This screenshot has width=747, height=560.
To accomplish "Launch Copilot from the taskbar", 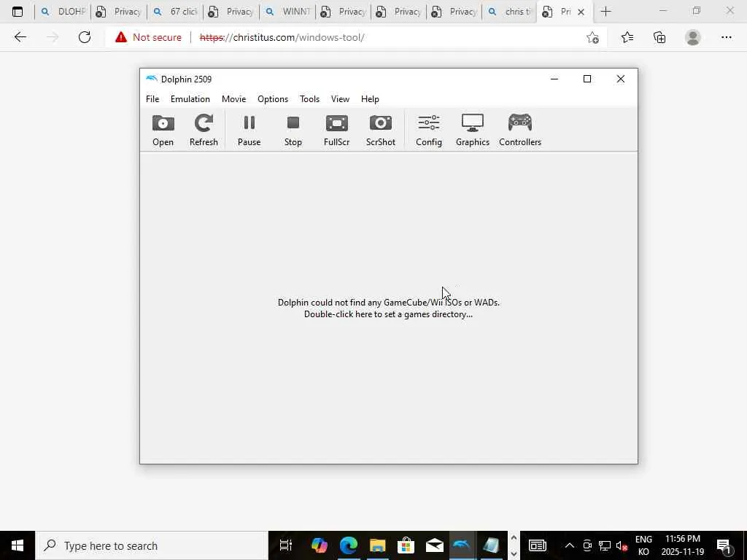I will (320, 545).
